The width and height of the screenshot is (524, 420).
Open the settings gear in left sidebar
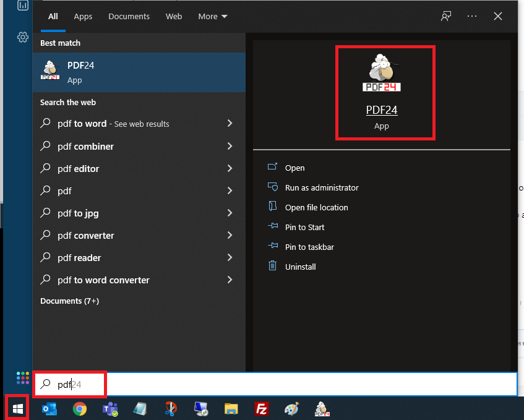(x=23, y=37)
